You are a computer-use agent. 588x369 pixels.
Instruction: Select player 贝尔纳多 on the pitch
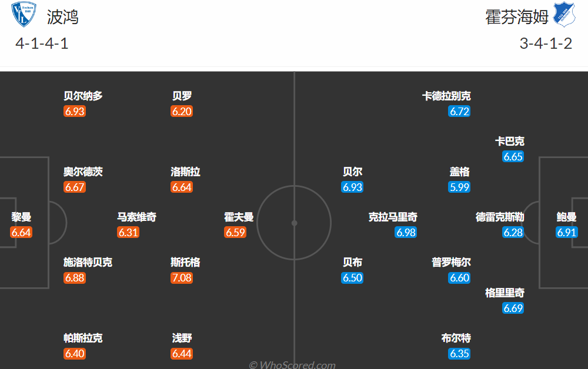(83, 96)
